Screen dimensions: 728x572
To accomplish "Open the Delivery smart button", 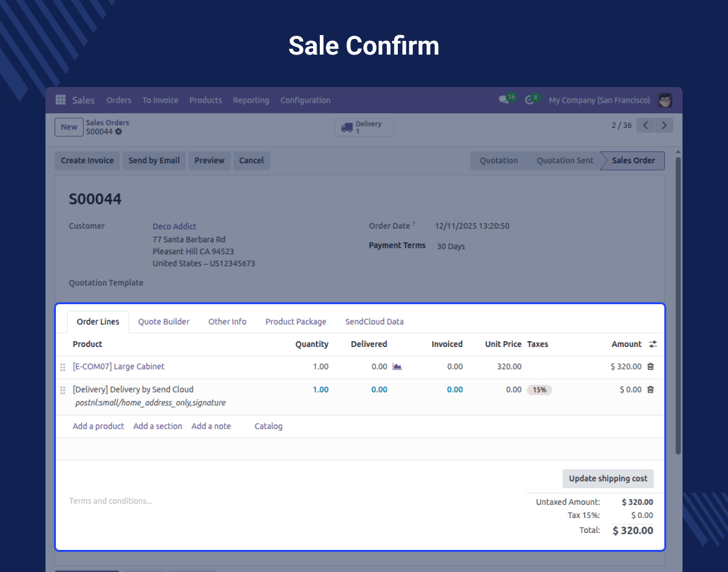I will click(364, 127).
